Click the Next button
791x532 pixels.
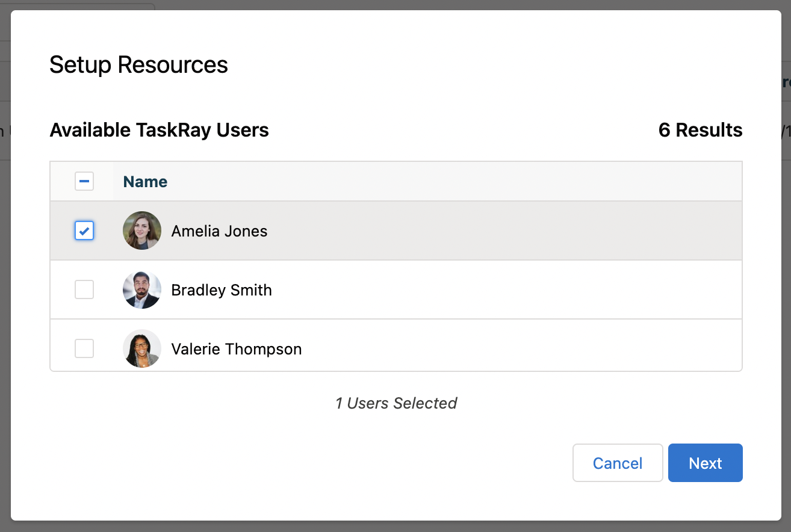coord(705,463)
